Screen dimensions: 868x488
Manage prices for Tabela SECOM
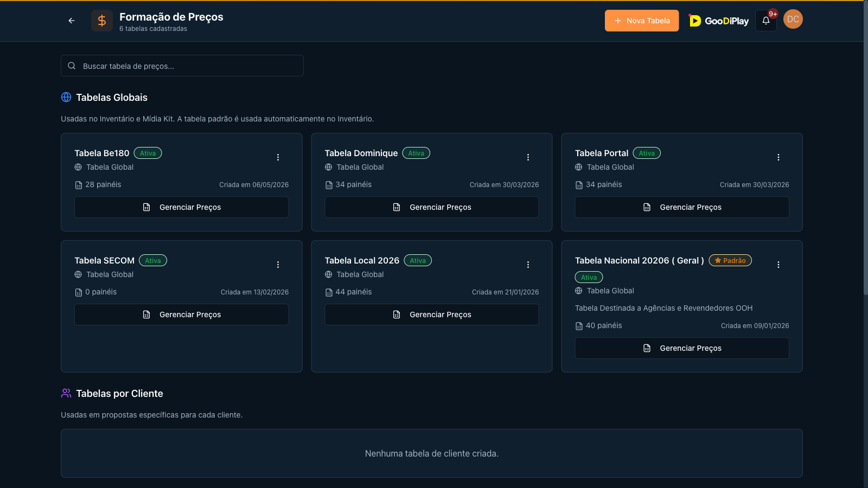tap(182, 314)
